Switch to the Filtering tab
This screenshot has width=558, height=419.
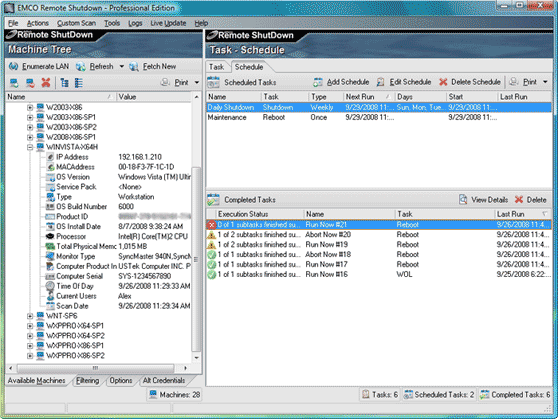pos(88,381)
